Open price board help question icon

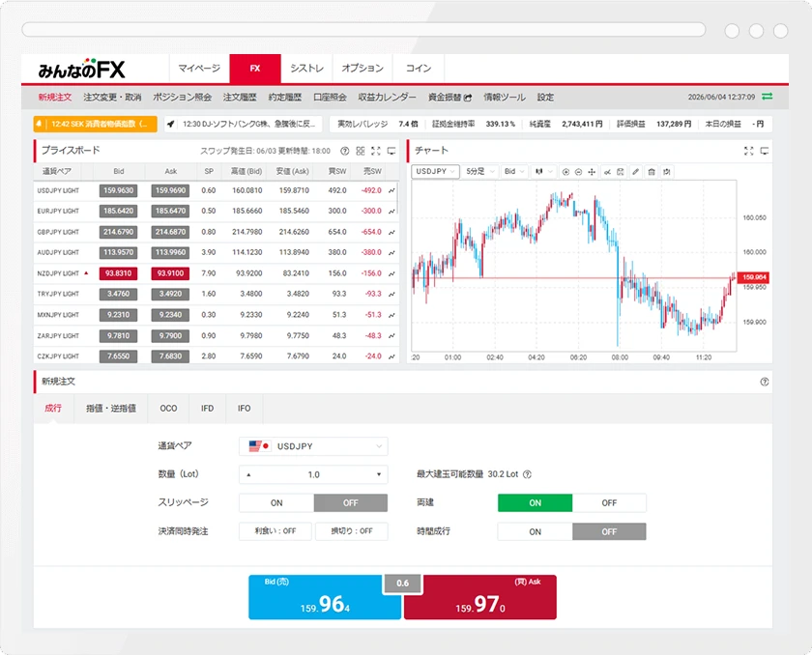[345, 151]
